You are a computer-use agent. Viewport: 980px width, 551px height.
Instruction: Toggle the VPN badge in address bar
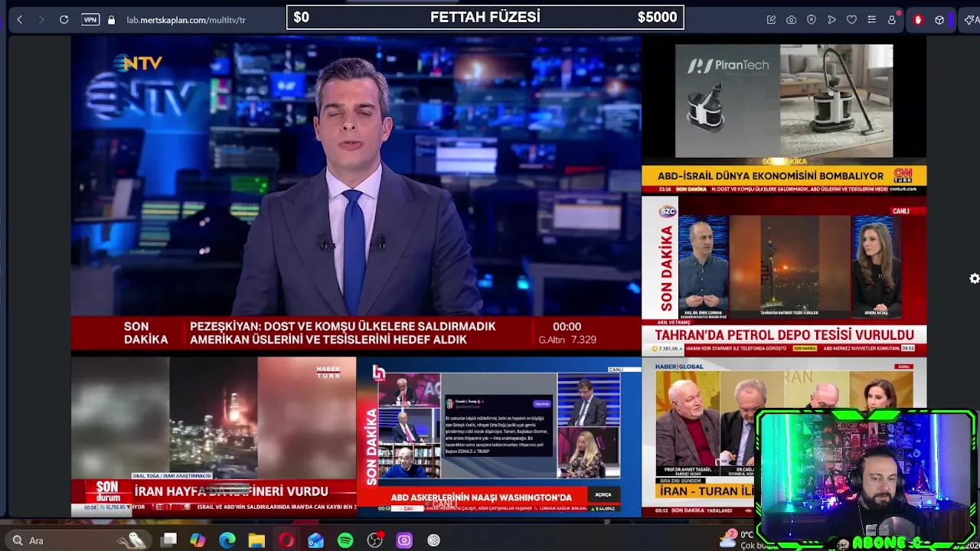coord(90,20)
